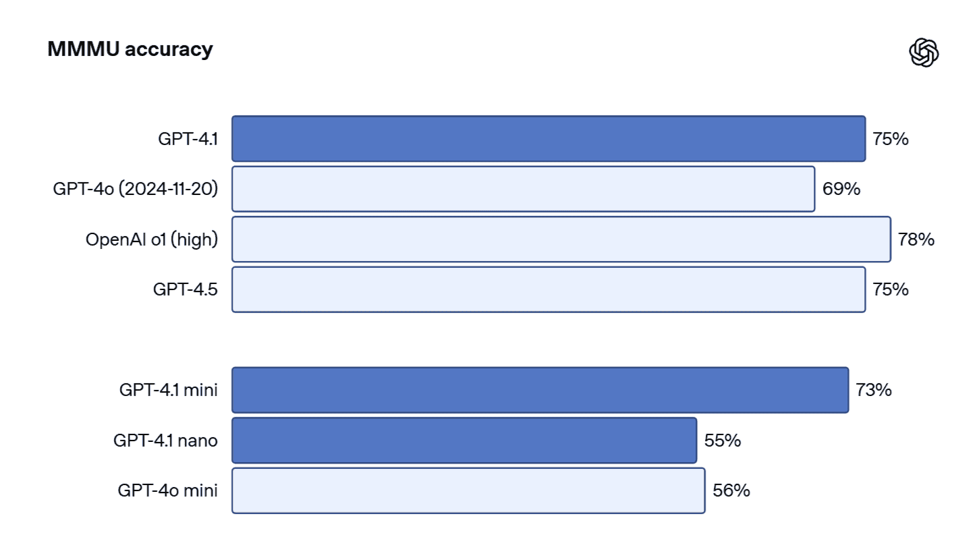
Task: Click the 69% accuracy value
Action: point(841,189)
